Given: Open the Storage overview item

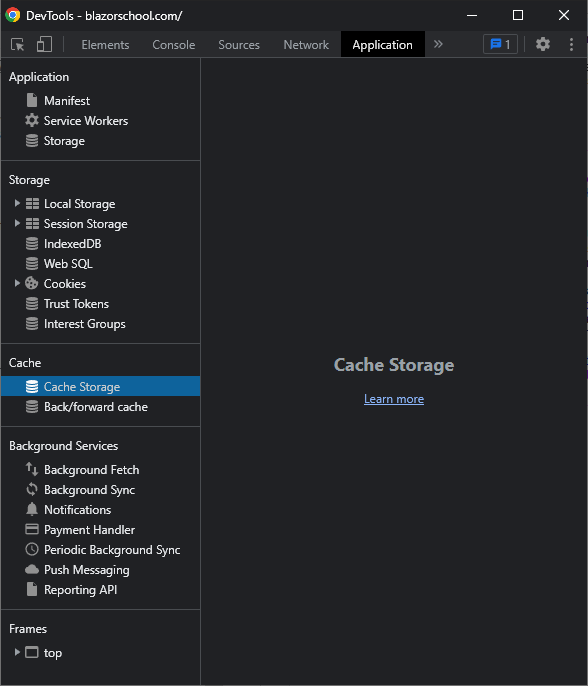Looking at the screenshot, I should pyautogui.click(x=64, y=141).
